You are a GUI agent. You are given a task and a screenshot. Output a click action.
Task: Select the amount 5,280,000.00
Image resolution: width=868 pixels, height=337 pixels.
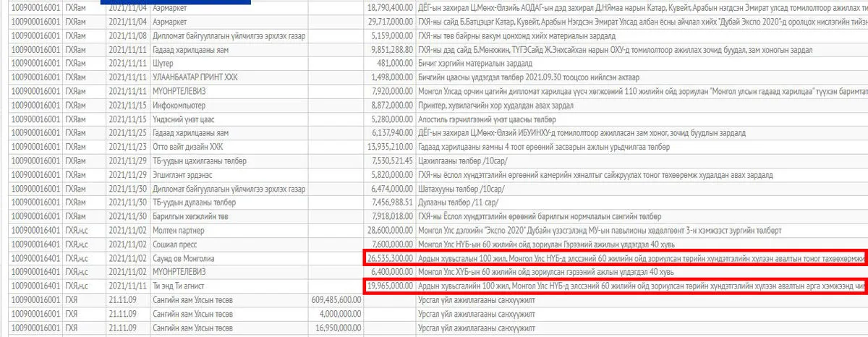coord(393,119)
